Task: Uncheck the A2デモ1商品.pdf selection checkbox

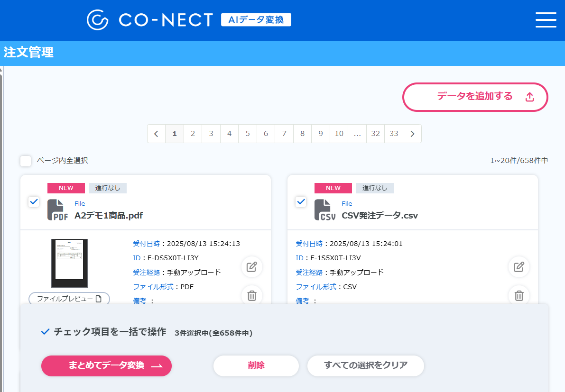Action: 34,201
